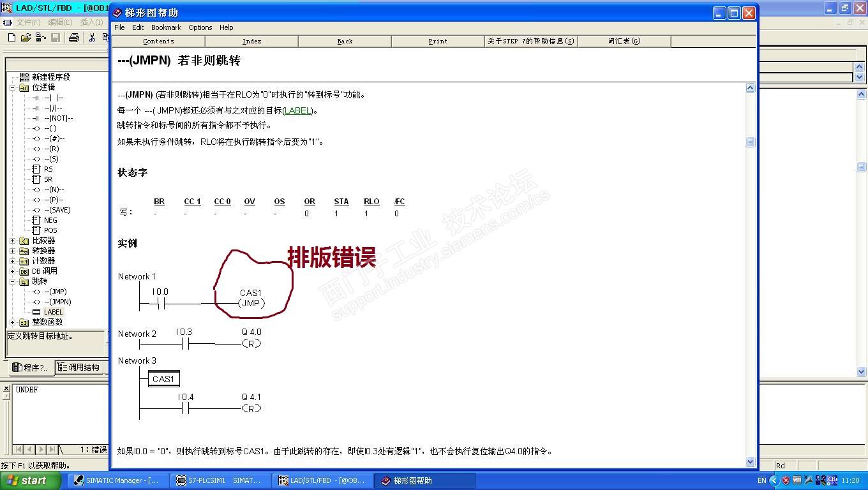Click the Index button in help window
This screenshot has height=490, width=868.
(x=251, y=41)
